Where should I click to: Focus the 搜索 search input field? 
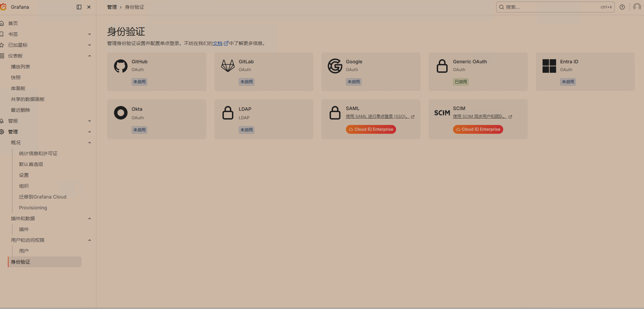(555, 7)
